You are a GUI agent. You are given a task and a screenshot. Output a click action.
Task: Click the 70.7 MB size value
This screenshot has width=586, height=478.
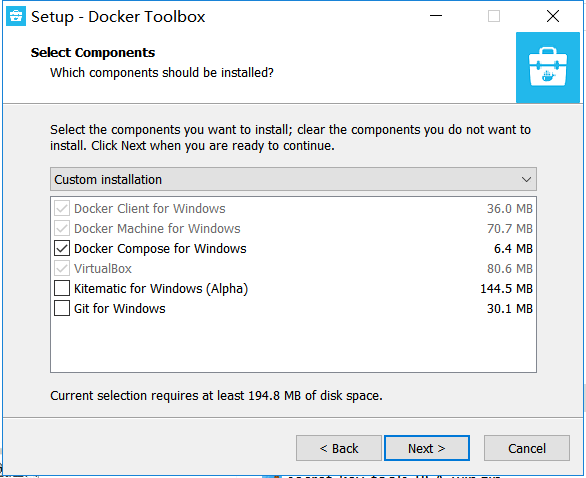[x=510, y=229]
